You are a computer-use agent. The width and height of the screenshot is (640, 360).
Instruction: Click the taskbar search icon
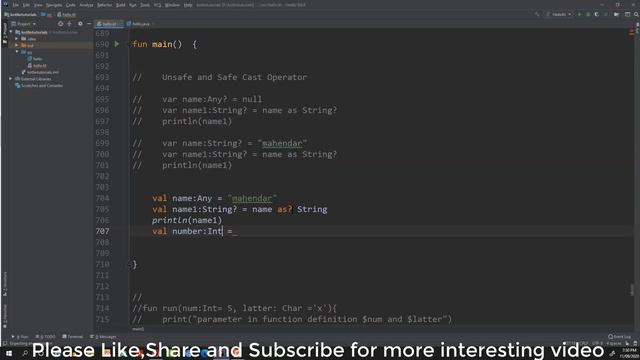[x=25, y=353]
